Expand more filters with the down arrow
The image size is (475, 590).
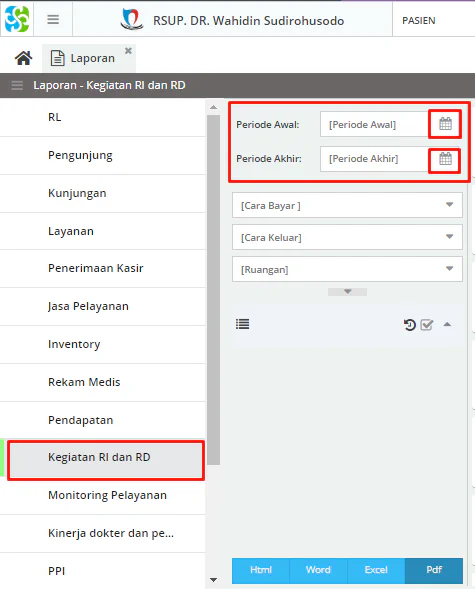[347, 292]
